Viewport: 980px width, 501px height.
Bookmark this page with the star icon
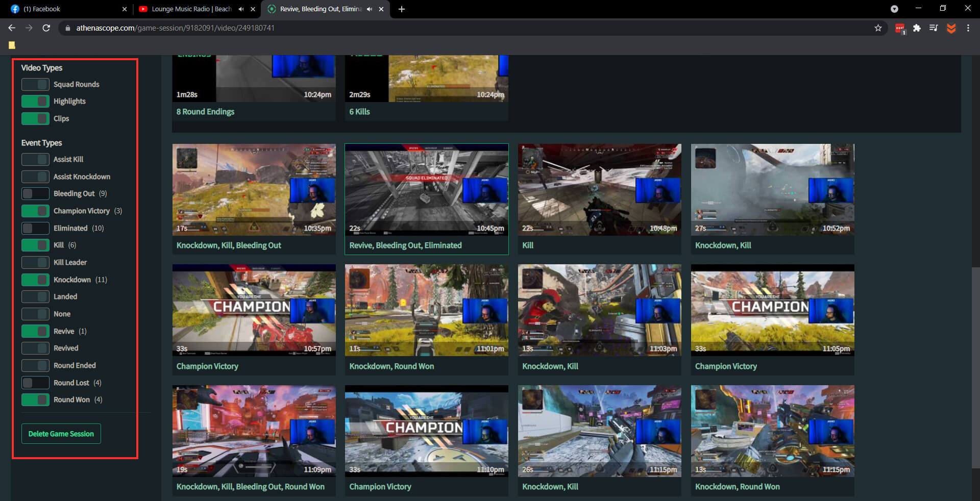click(878, 28)
